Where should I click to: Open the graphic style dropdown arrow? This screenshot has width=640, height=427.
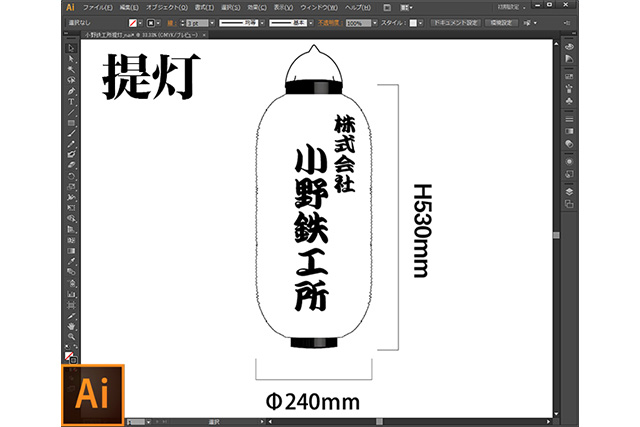pos(421,23)
